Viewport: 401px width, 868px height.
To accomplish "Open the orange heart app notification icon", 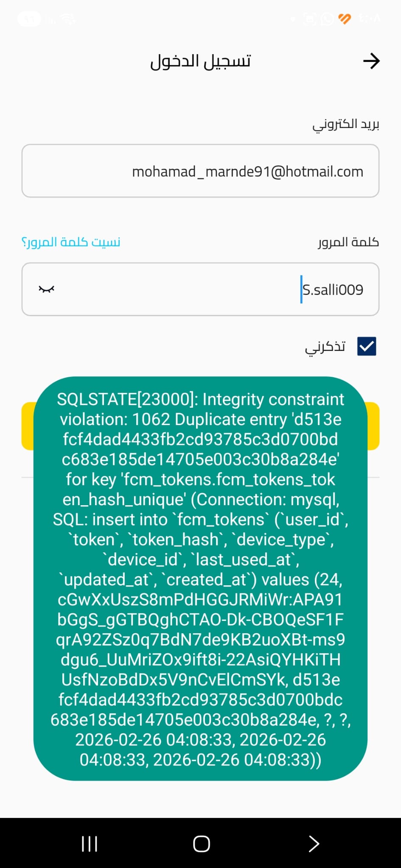I will [x=345, y=19].
